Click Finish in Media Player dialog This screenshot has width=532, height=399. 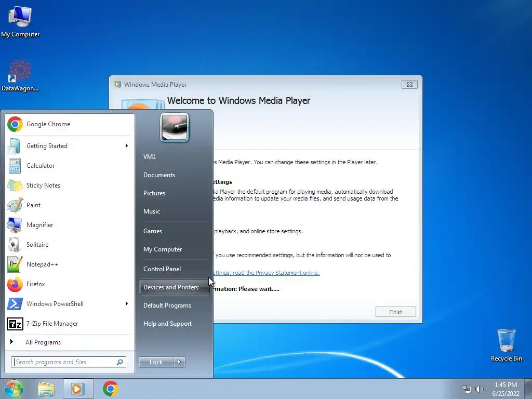pos(395,312)
